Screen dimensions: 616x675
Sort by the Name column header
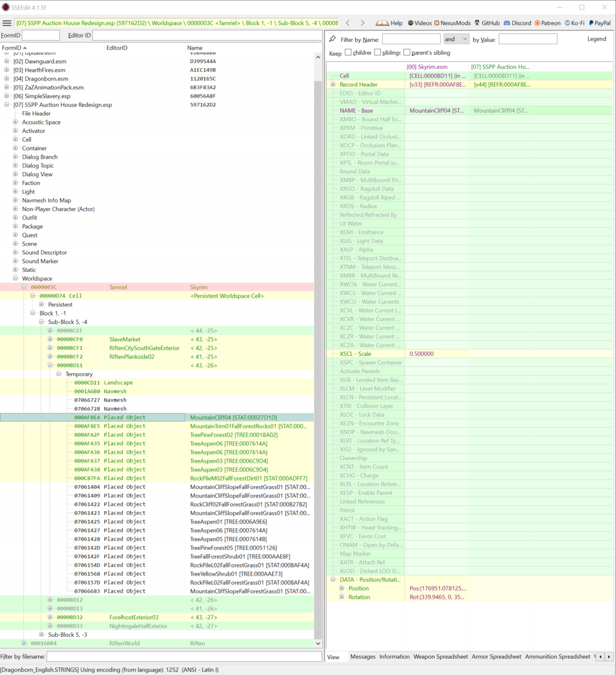pyautogui.click(x=250, y=47)
